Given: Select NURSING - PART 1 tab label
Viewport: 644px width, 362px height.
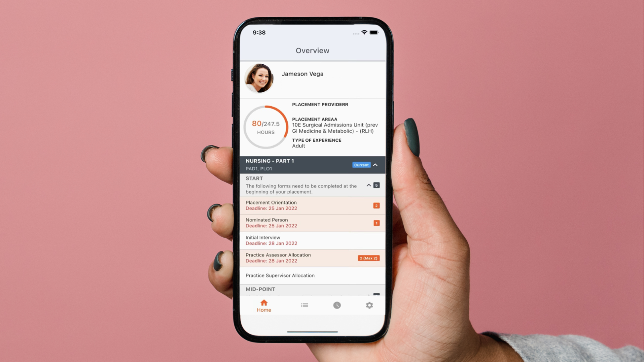Looking at the screenshot, I should click(271, 161).
